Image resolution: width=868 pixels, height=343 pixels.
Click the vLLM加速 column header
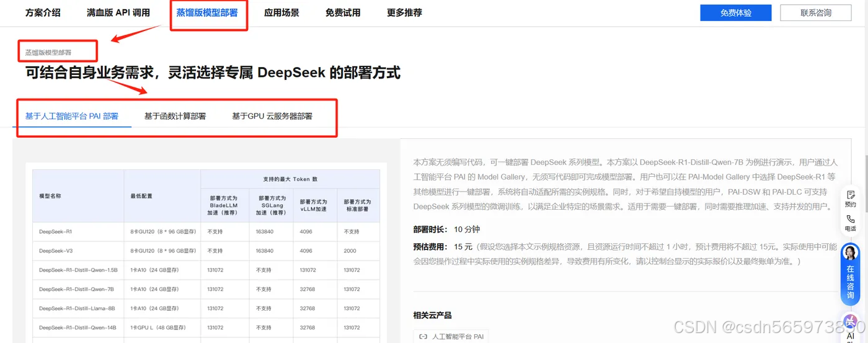[314, 205]
